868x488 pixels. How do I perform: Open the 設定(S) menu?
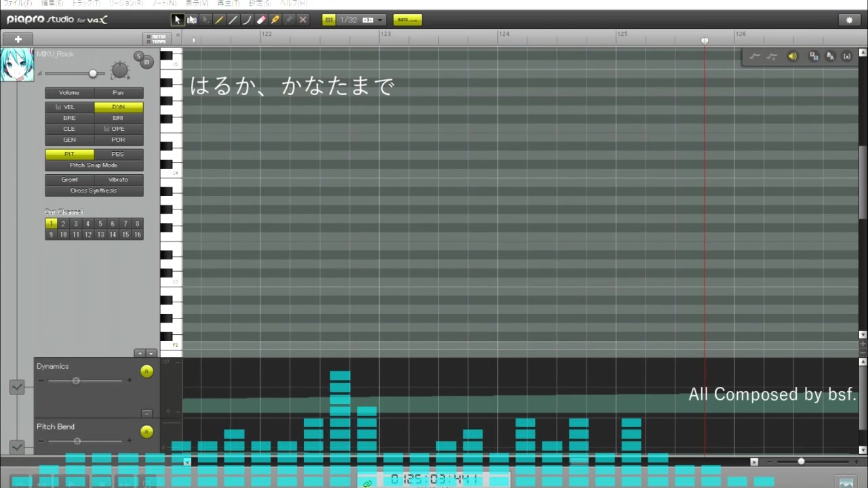260,3
